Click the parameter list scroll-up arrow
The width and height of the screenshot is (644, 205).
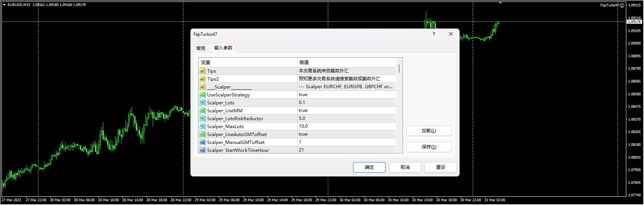(399, 61)
